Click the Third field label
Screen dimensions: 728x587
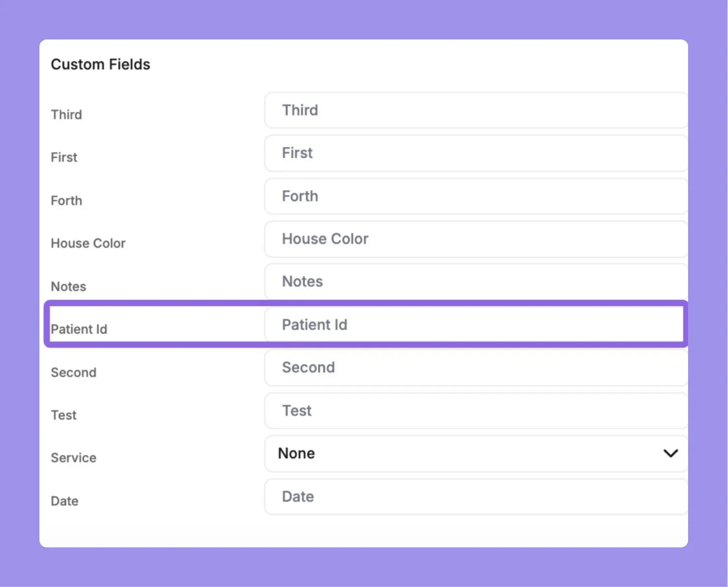coord(67,115)
